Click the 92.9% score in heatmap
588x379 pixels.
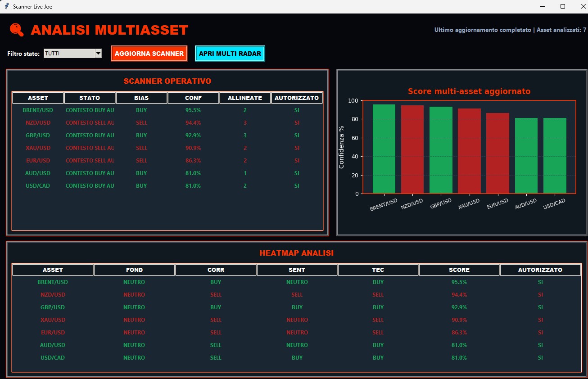[459, 307]
